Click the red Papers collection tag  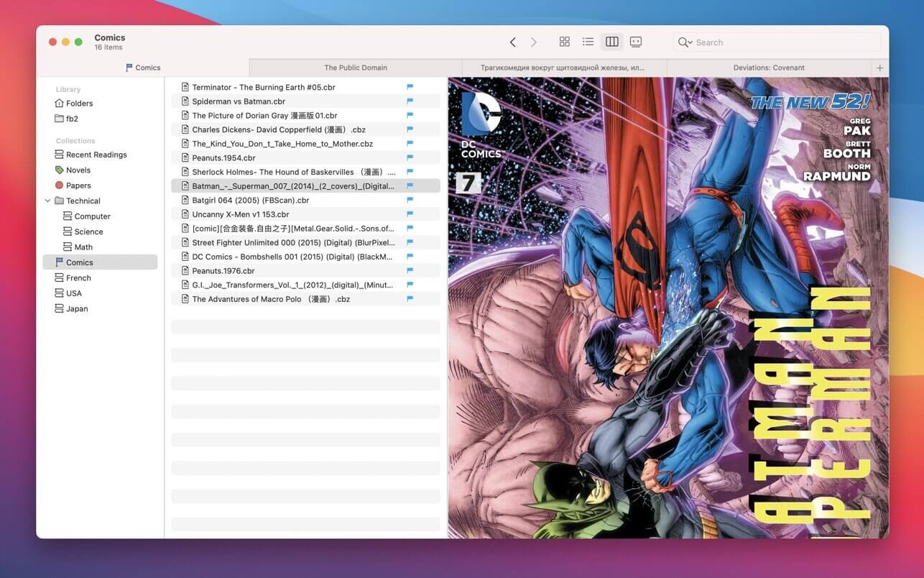pyautogui.click(x=60, y=185)
